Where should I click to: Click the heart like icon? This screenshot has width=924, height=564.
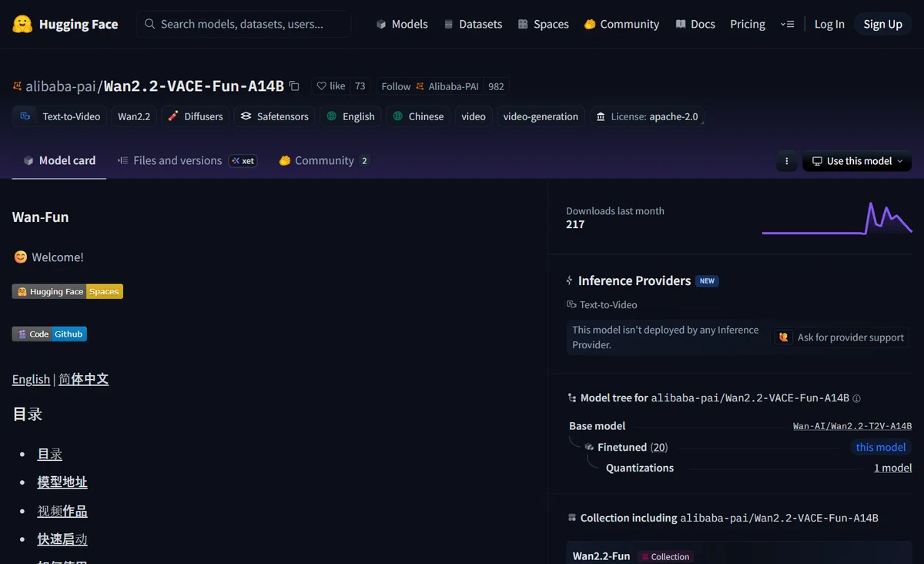pos(322,86)
